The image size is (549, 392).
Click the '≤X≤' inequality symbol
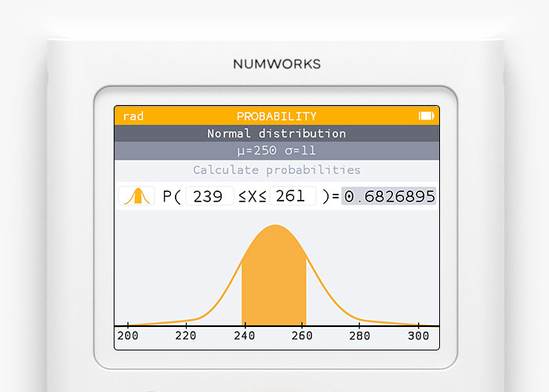pos(252,196)
